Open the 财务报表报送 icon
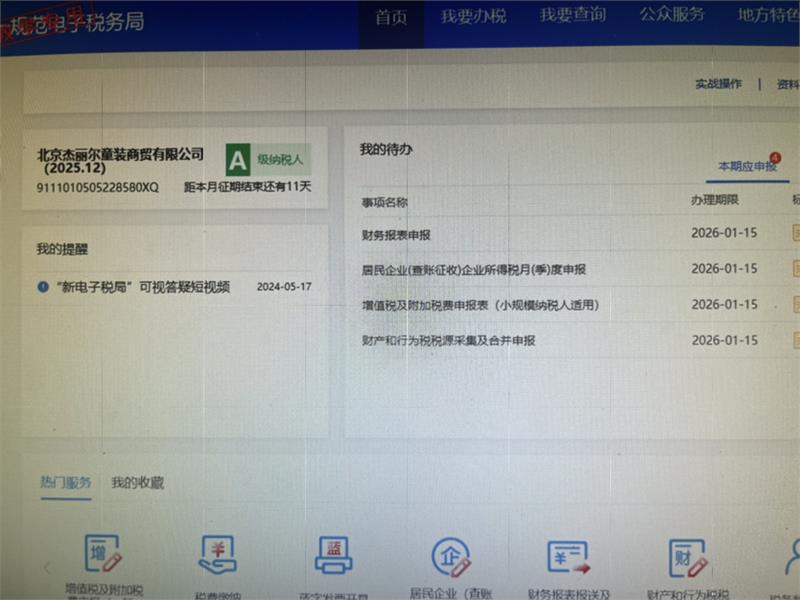 pos(567,556)
